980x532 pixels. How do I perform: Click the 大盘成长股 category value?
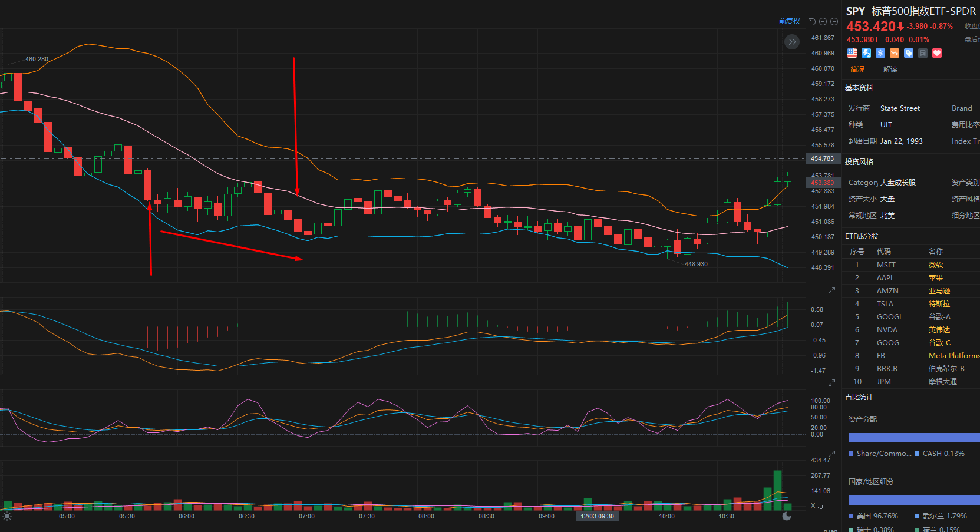coord(898,183)
